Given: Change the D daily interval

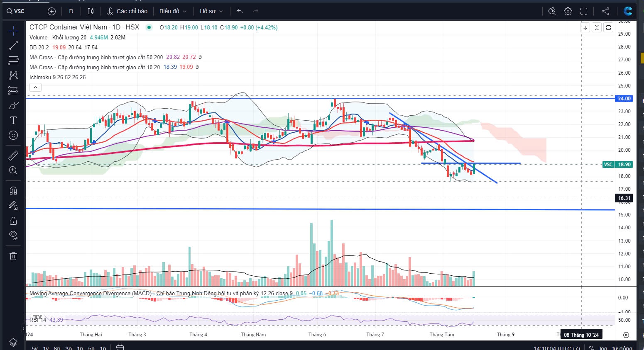Looking at the screenshot, I should pos(71,11).
